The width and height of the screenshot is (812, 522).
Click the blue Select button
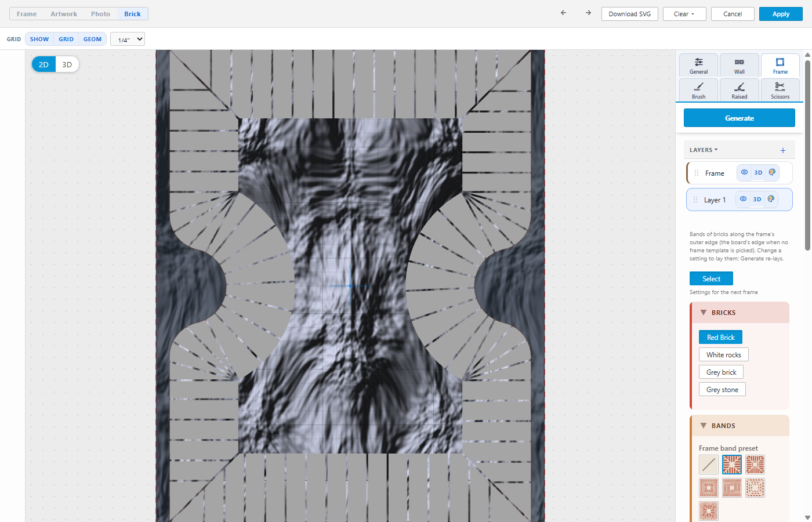711,278
